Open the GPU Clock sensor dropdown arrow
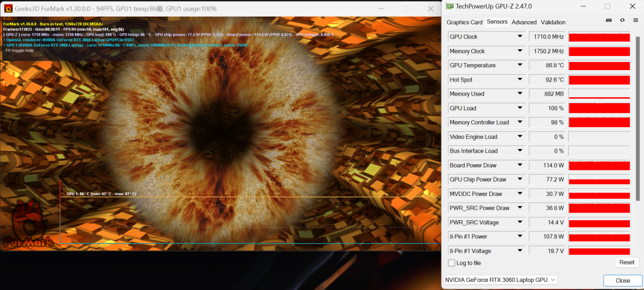The image size is (644, 290). [520, 37]
